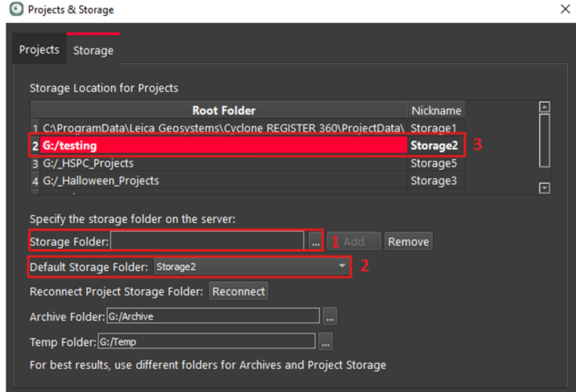This screenshot has height=392, width=576.
Task: Focus the Archive Folder path field
Action: (x=213, y=316)
